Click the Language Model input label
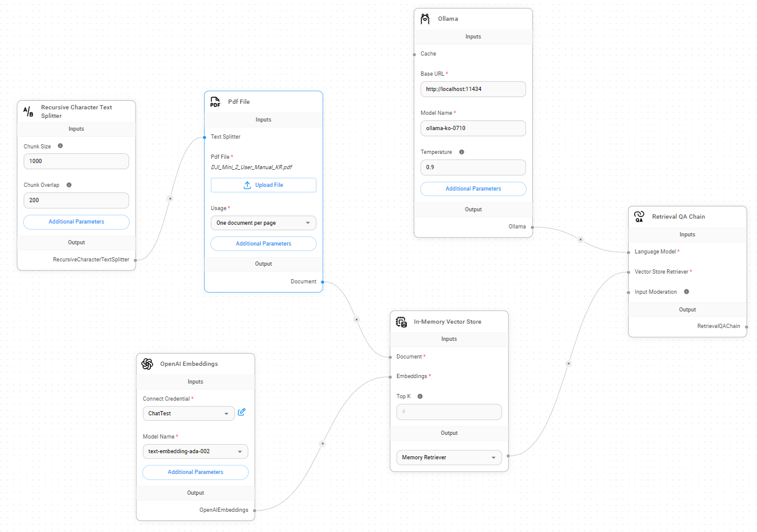This screenshot has width=757, height=532. coord(656,252)
